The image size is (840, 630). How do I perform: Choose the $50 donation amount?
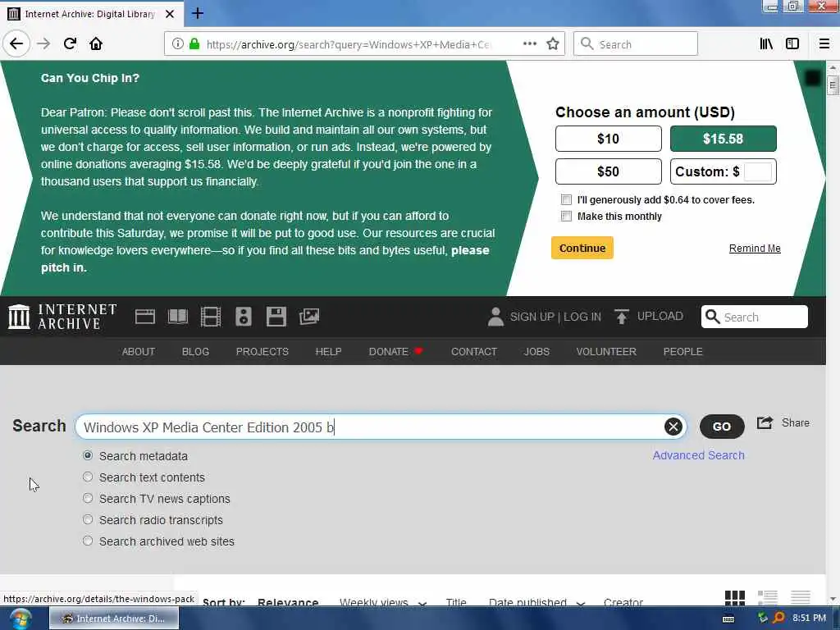pos(609,171)
